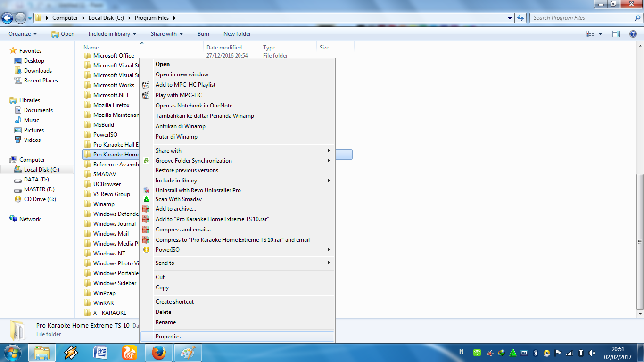Open Microsoft Word from the taskbar
Viewport: 644px width, 362px height.
pyautogui.click(x=100, y=353)
